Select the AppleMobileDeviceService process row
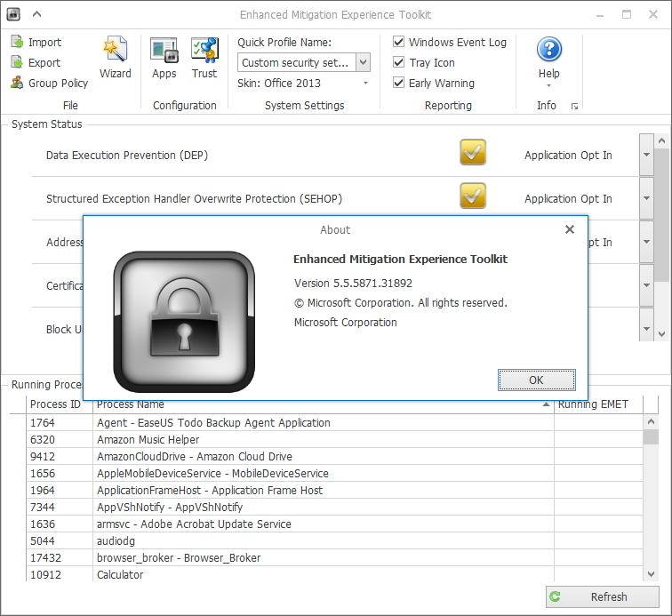Viewport: 672px width, 616px height. pos(334,473)
